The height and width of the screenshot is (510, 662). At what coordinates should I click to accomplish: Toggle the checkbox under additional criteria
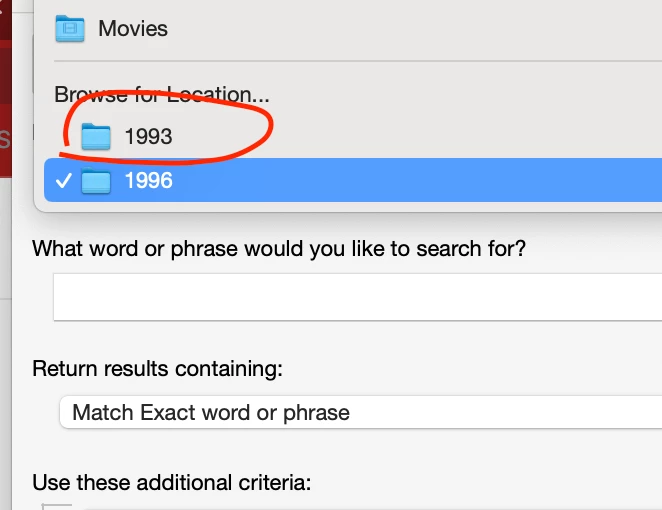point(58,506)
